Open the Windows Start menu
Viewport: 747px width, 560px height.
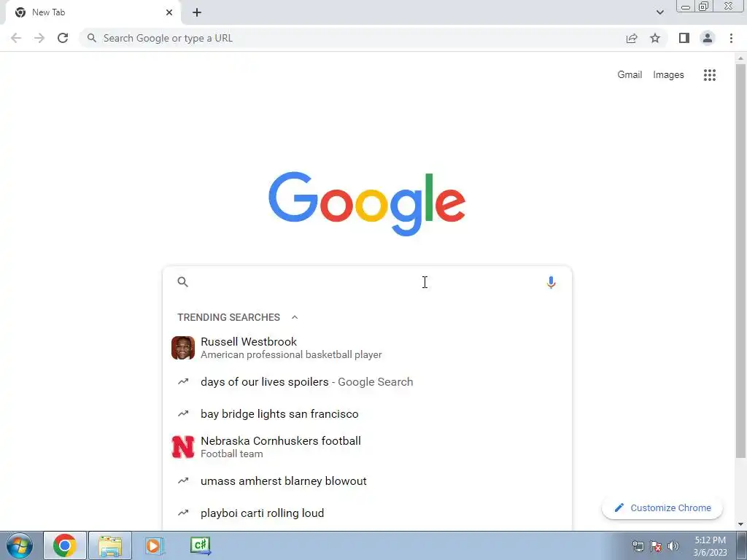click(x=20, y=545)
